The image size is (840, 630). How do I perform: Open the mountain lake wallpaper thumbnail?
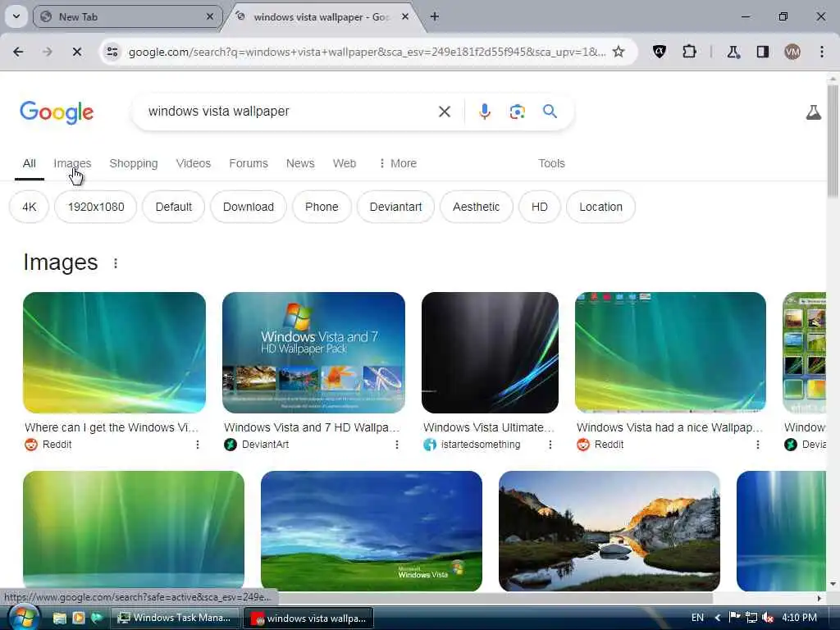click(609, 531)
